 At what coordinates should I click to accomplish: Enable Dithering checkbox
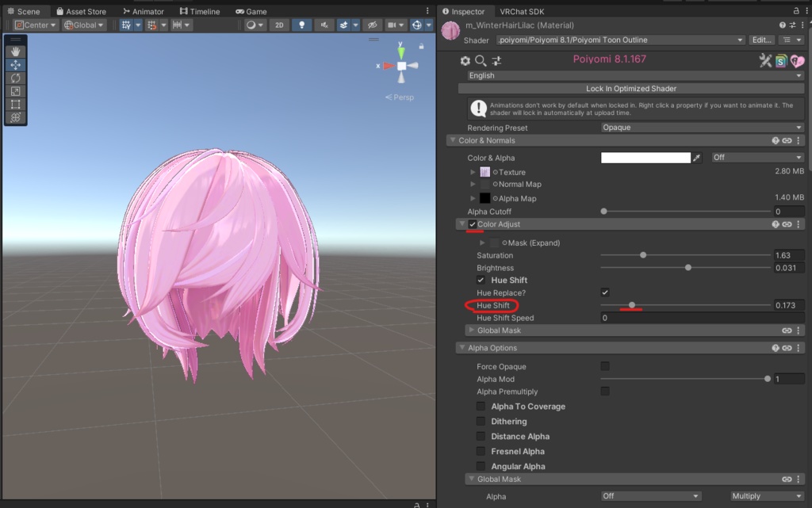pyautogui.click(x=481, y=421)
